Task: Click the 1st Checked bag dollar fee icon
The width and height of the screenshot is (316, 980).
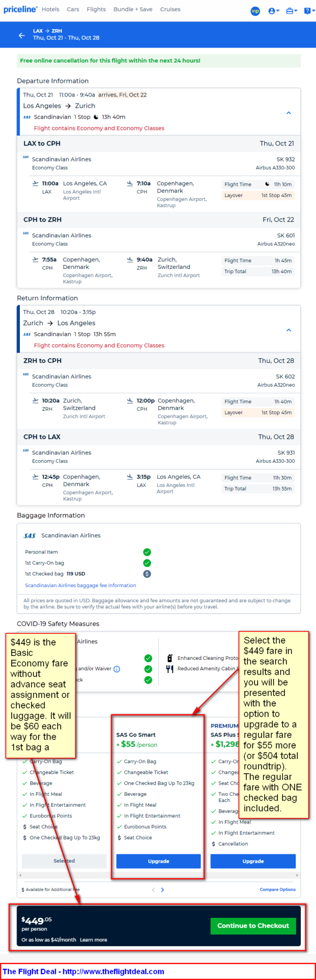Action: [x=147, y=574]
